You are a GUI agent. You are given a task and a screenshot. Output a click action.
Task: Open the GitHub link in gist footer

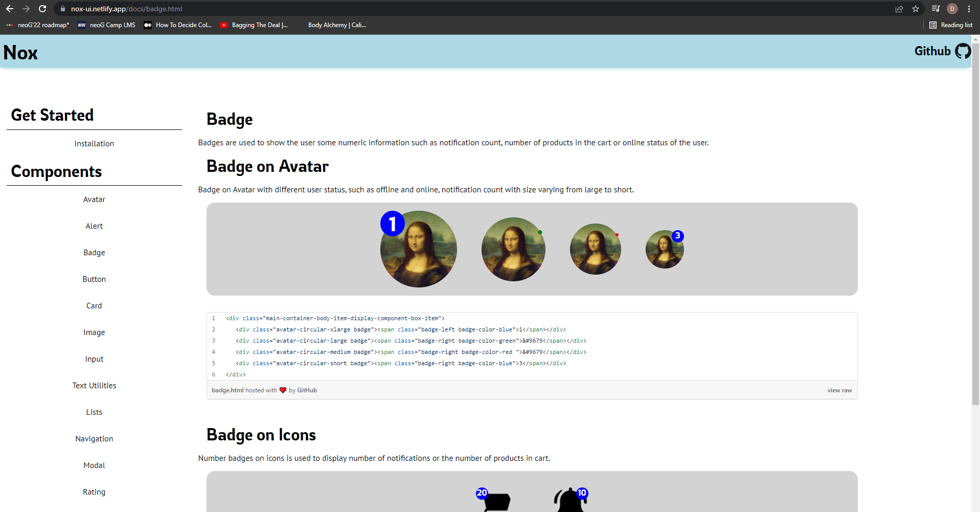(x=307, y=390)
